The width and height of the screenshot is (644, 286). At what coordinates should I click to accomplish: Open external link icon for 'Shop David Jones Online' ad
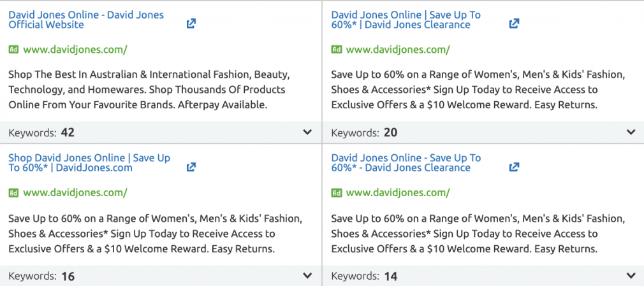pyautogui.click(x=191, y=167)
